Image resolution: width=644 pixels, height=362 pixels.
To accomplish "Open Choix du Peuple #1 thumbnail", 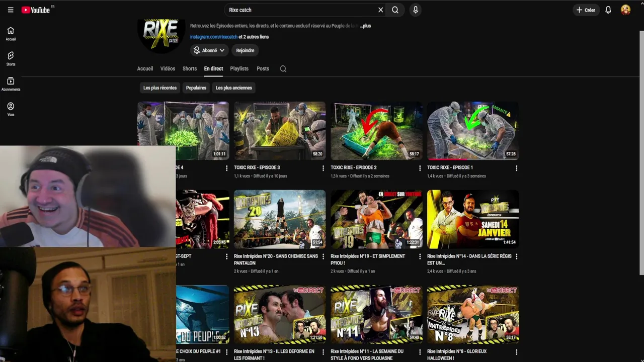I will (x=202, y=314).
